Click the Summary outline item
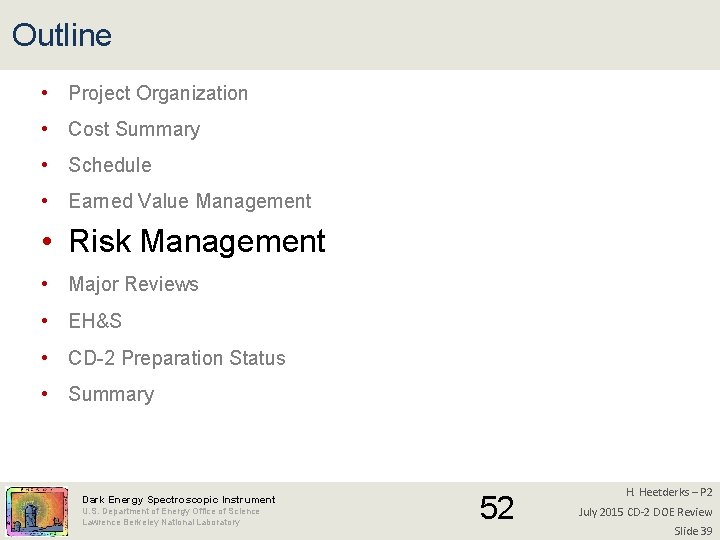 [x=111, y=394]
